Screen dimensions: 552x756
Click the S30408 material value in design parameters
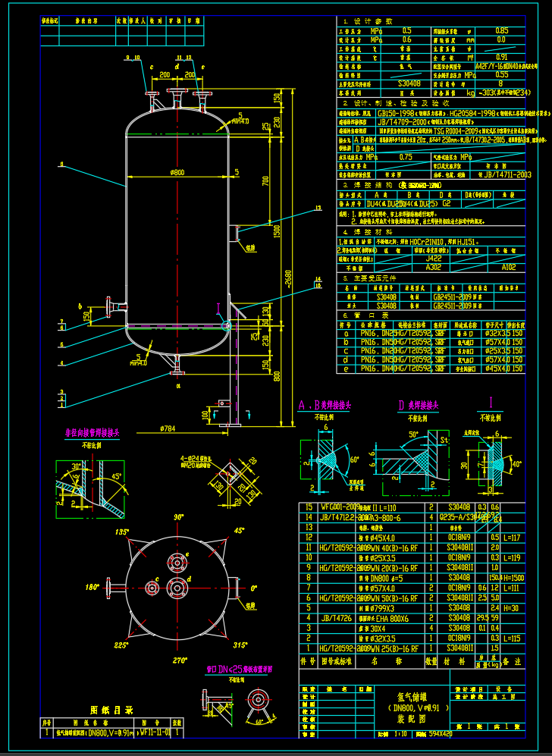(x=409, y=83)
